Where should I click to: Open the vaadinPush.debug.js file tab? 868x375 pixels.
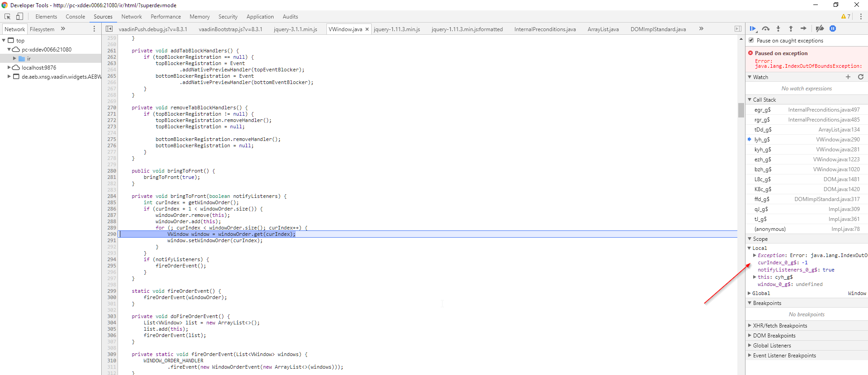pos(153,29)
